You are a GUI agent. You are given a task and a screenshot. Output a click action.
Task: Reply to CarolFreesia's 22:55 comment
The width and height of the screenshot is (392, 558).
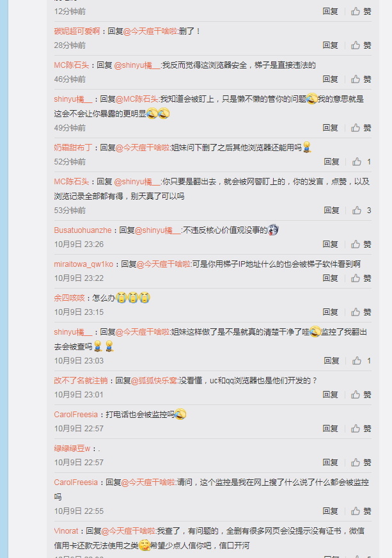[x=330, y=511]
